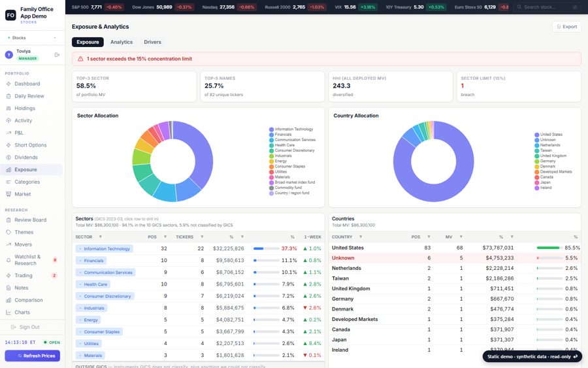Viewport: 588px width, 368px height.
Task: Click the logout icon beside Toviya
Action: click(57, 55)
